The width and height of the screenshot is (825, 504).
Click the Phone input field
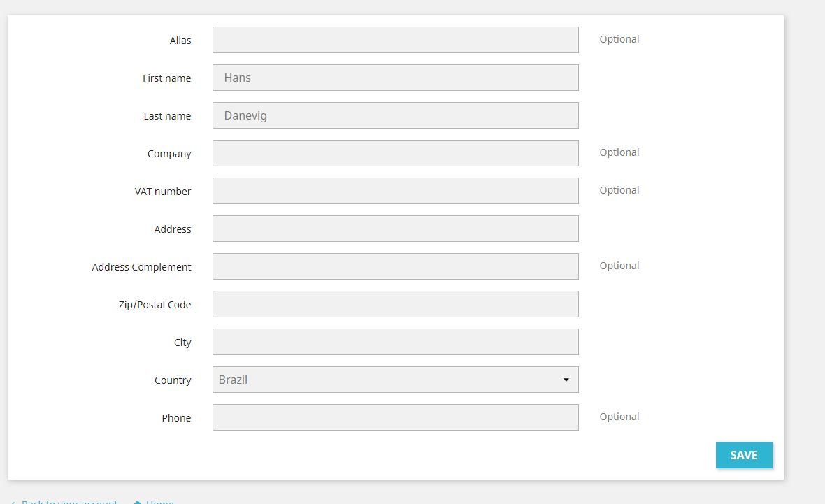point(395,418)
